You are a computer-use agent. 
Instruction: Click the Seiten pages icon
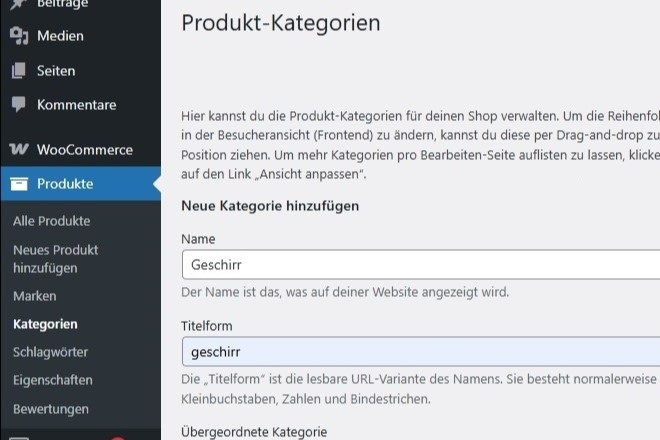(19, 70)
